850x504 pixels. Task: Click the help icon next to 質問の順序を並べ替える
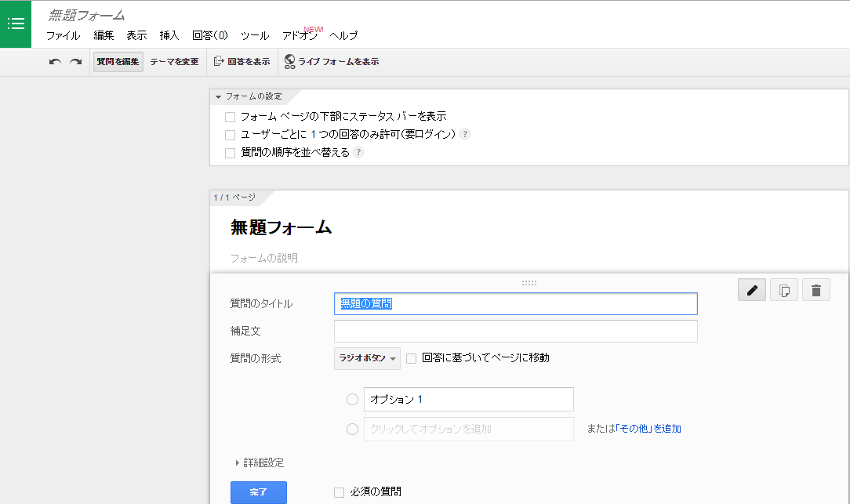tap(358, 152)
